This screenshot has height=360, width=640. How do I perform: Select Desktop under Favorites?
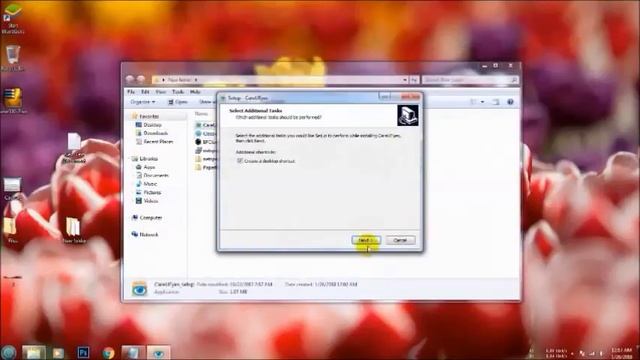152,125
